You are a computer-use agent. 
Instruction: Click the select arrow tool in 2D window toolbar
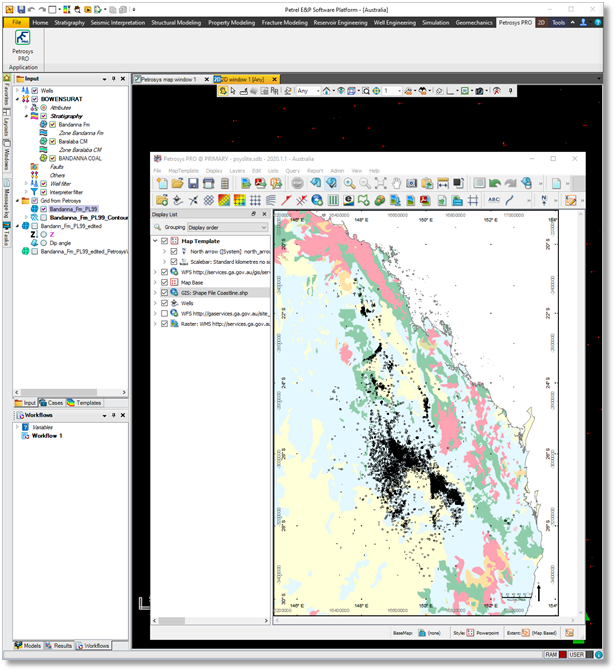pyautogui.click(x=233, y=91)
